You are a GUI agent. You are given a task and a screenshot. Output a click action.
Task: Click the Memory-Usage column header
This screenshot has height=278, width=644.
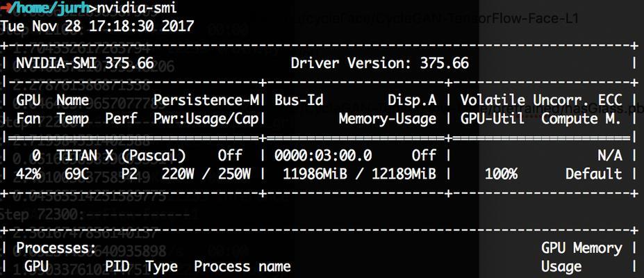pos(388,119)
